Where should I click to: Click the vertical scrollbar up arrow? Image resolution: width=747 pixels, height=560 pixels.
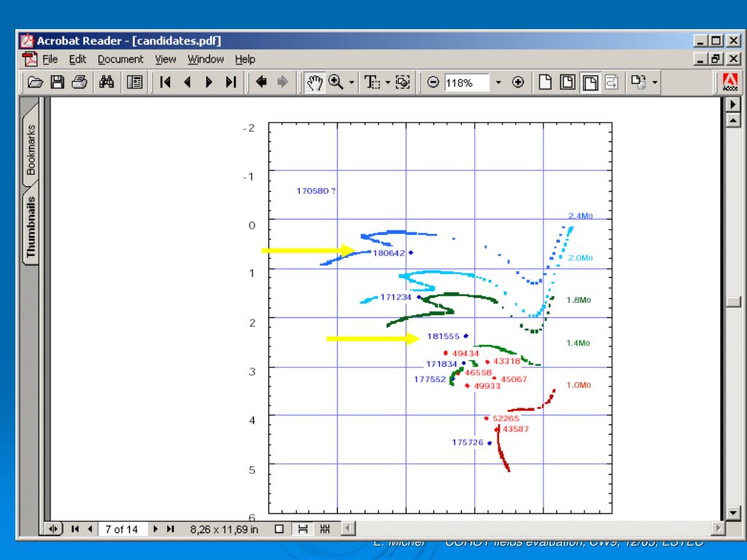click(732, 120)
